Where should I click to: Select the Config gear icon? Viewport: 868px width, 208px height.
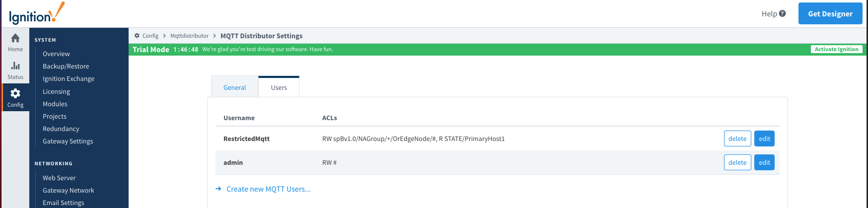tap(15, 93)
